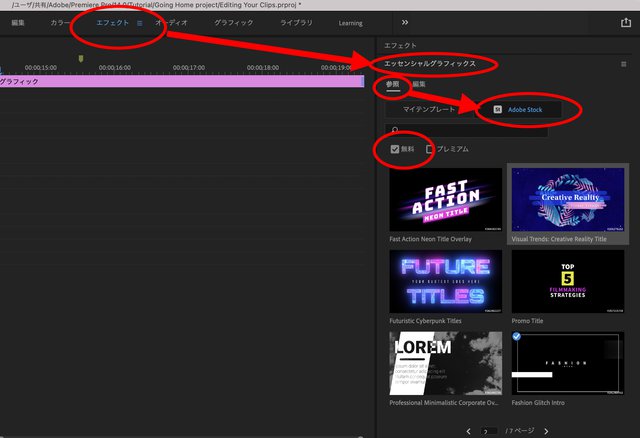Image resolution: width=640 pixels, height=438 pixels.
Task: Select the Promo Title thumbnail
Action: point(568,282)
